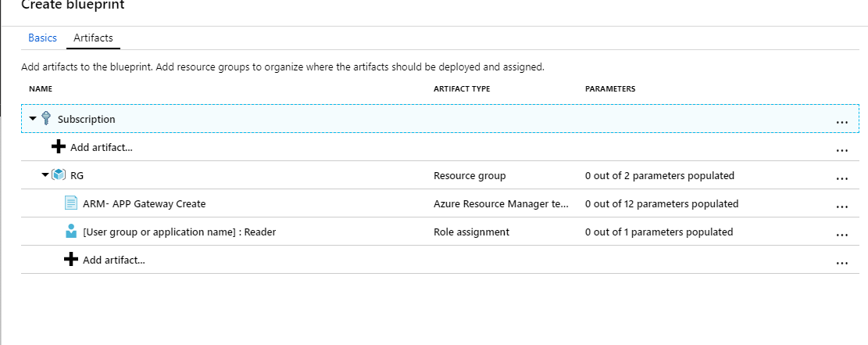Switch to the Basics tab
This screenshot has height=345, width=868.
click(x=42, y=38)
